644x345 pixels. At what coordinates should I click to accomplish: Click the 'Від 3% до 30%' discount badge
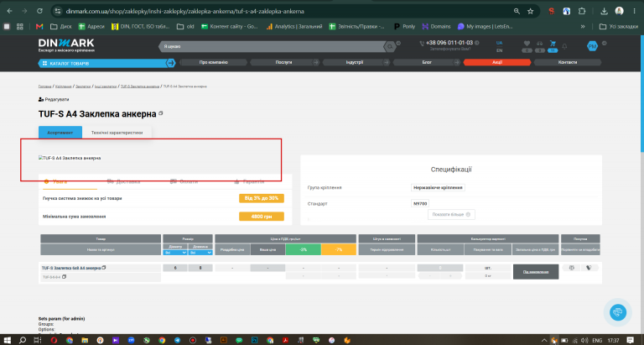262,198
